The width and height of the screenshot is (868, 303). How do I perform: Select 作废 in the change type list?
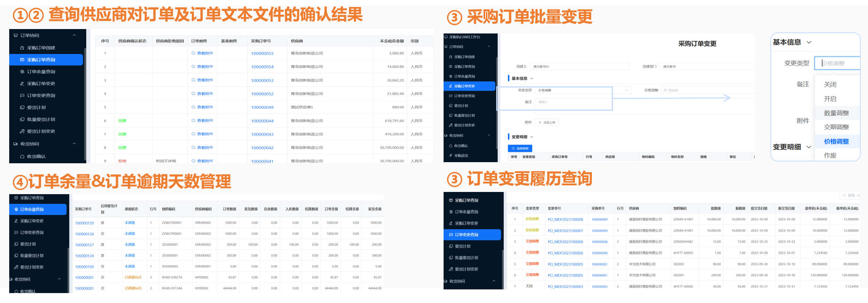[x=830, y=156]
